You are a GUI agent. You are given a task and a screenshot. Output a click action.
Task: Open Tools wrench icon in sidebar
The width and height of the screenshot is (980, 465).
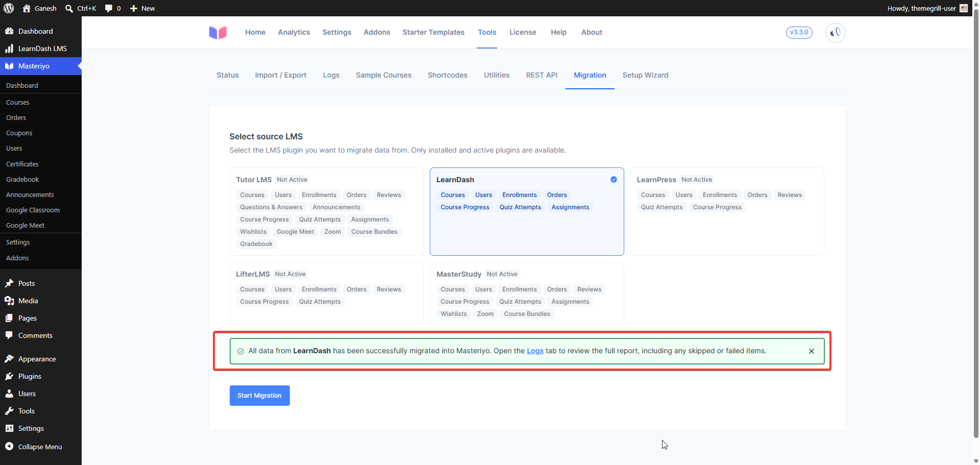(9, 411)
